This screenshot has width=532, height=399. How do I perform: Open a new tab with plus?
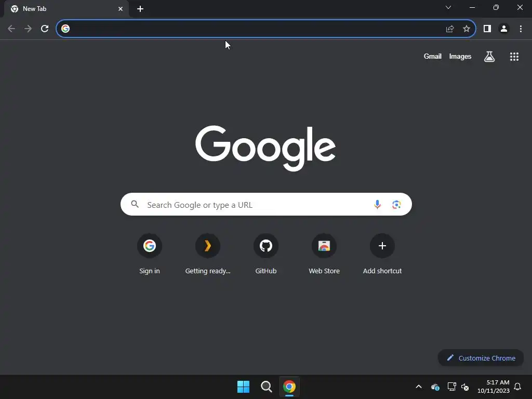tap(140, 9)
